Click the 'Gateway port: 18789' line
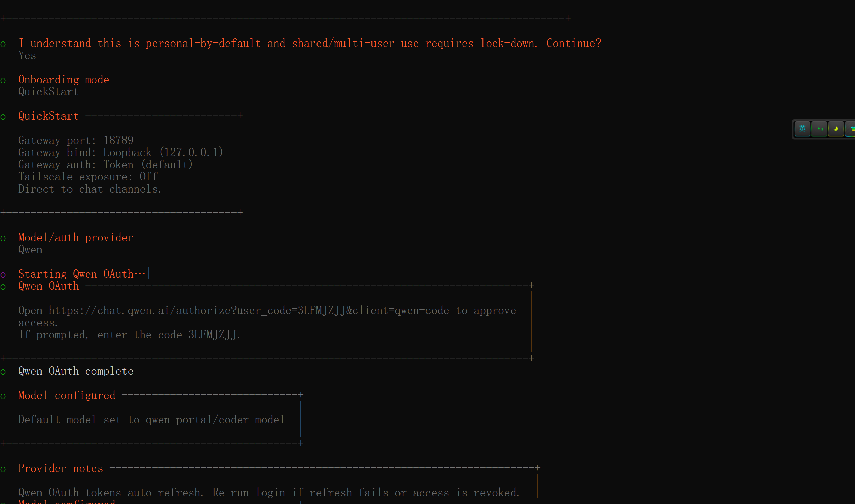The image size is (855, 504). tap(75, 140)
